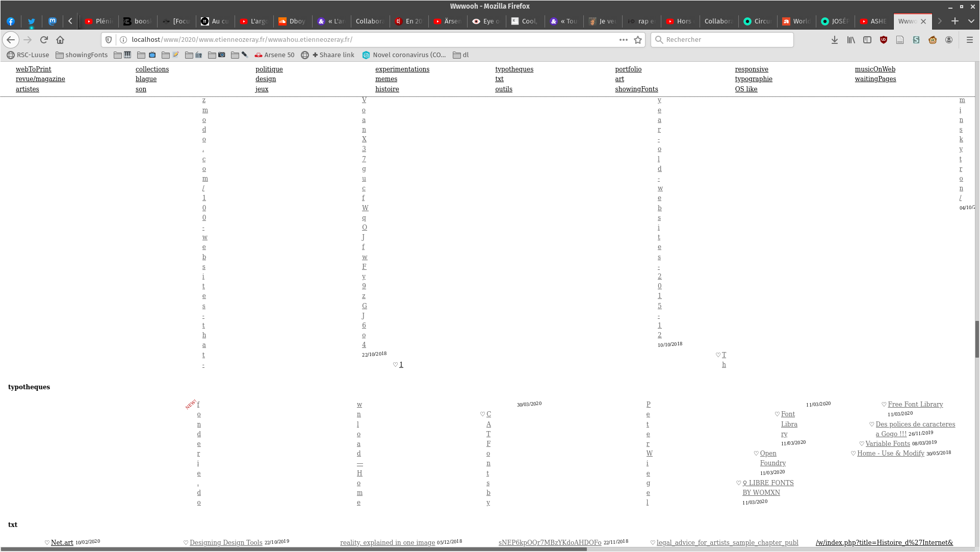Go to the Home page icon

click(60, 40)
